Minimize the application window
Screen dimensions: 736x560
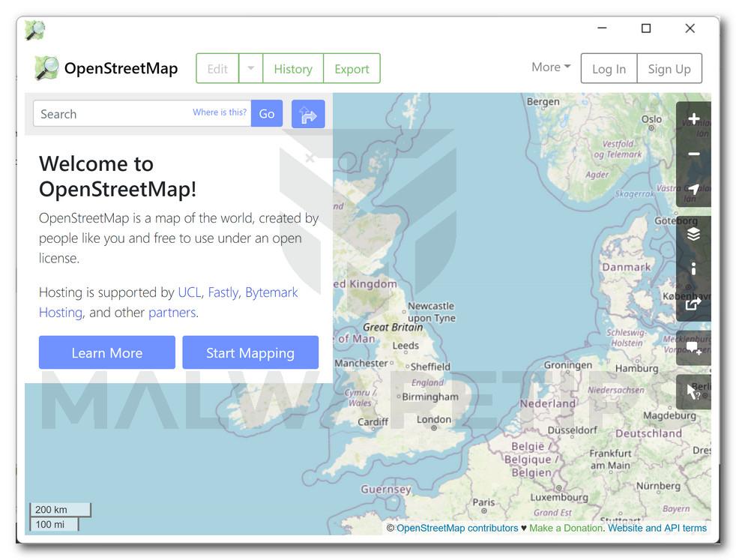603,28
